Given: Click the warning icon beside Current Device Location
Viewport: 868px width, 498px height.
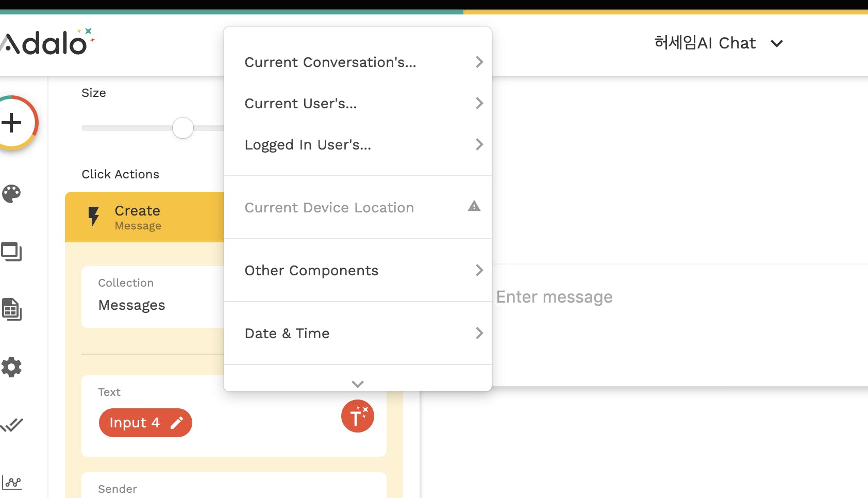Looking at the screenshot, I should click(x=474, y=207).
